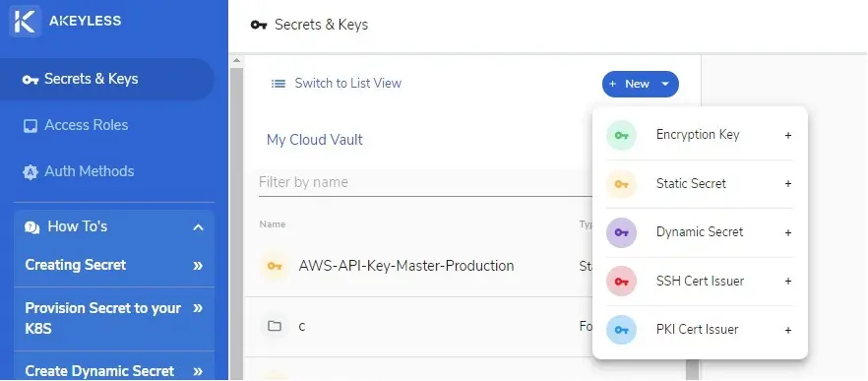Image resolution: width=868 pixels, height=381 pixels.
Task: Collapse the How To's section chevron
Action: [198, 227]
